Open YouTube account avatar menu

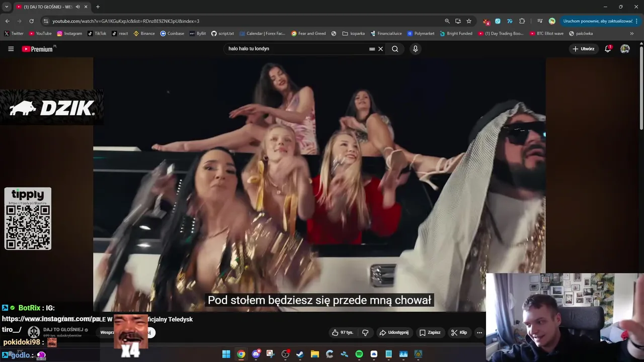coord(625,49)
